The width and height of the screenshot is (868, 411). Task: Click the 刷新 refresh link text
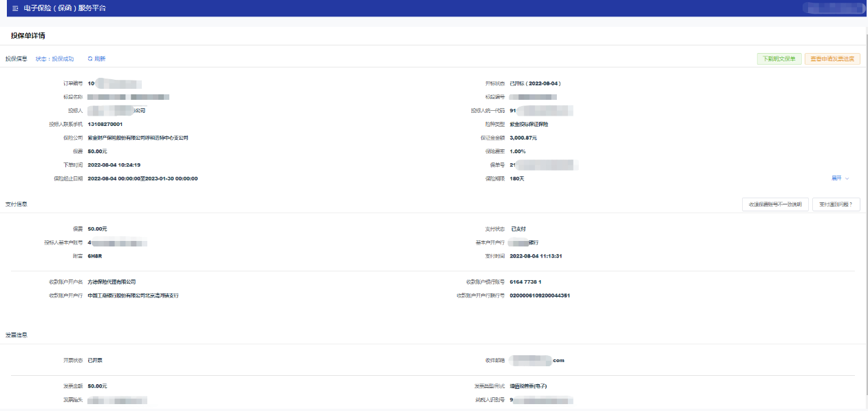(x=100, y=59)
